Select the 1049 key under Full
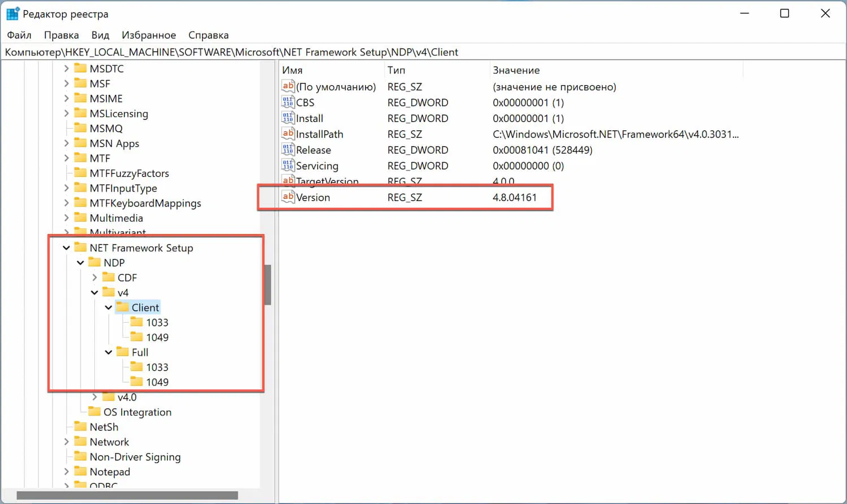The height and width of the screenshot is (504, 847). point(157,382)
